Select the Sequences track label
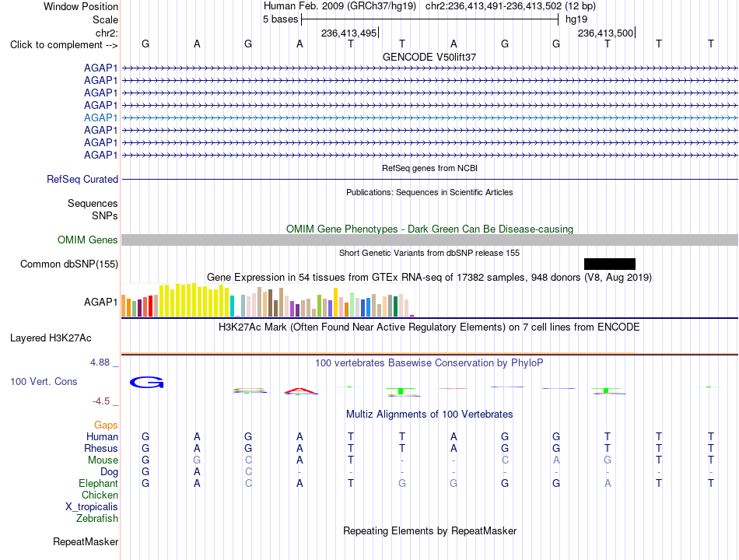Screen dimensions: 739x560 pyautogui.click(x=93, y=203)
